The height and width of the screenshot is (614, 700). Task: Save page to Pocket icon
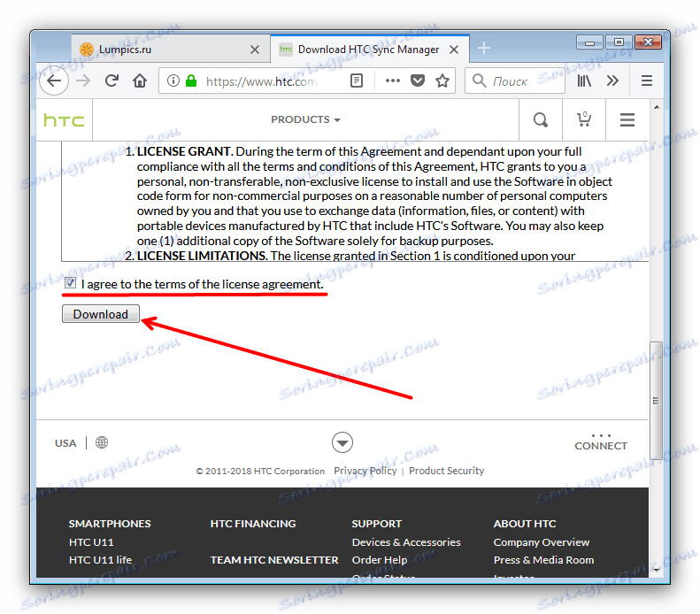(x=418, y=81)
